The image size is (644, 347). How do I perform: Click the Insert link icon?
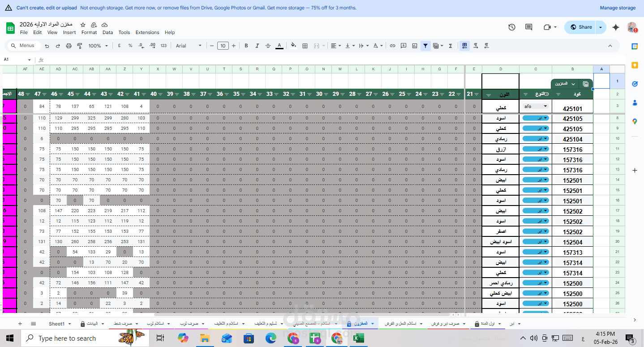[392, 45]
